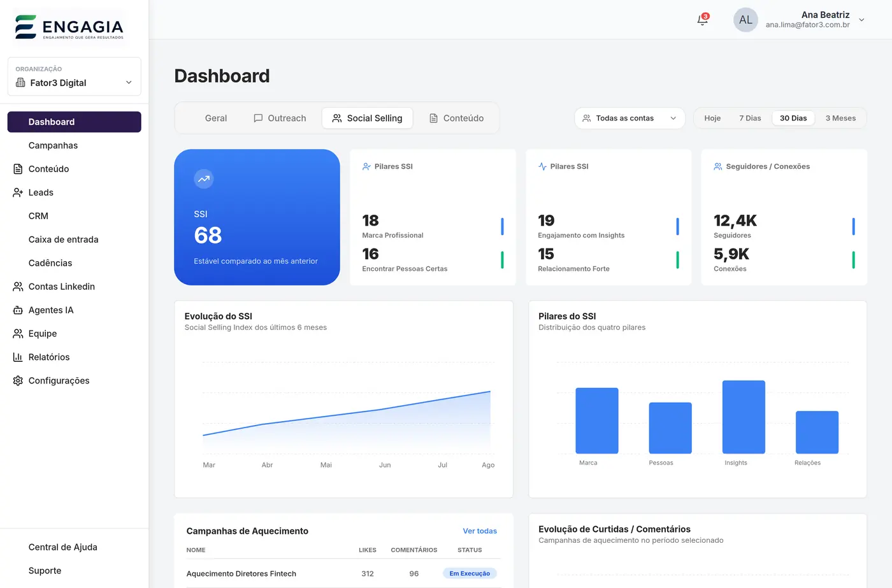The image size is (892, 588).
Task: Click the SSI trend arrow icon
Action: [203, 179]
